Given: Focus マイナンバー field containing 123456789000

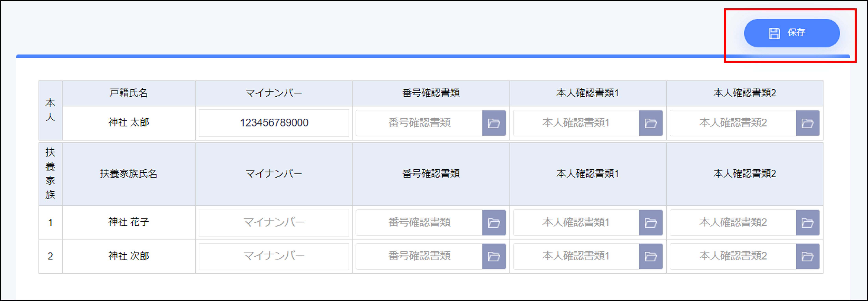Looking at the screenshot, I should pyautogui.click(x=274, y=123).
